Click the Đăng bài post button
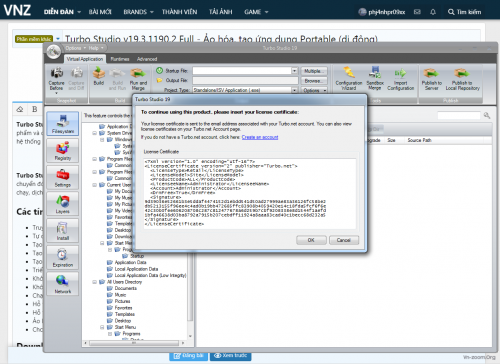 click(188, 356)
